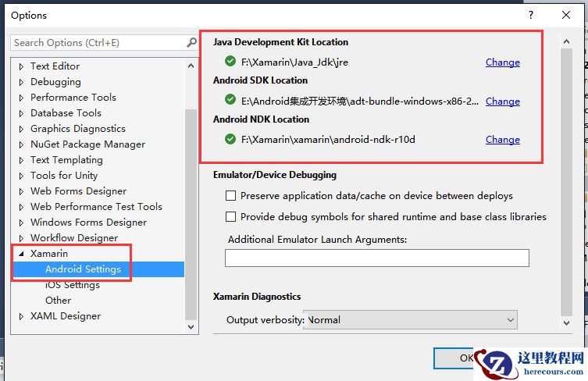Click the green checkmark next to Android SDK path

(230, 100)
